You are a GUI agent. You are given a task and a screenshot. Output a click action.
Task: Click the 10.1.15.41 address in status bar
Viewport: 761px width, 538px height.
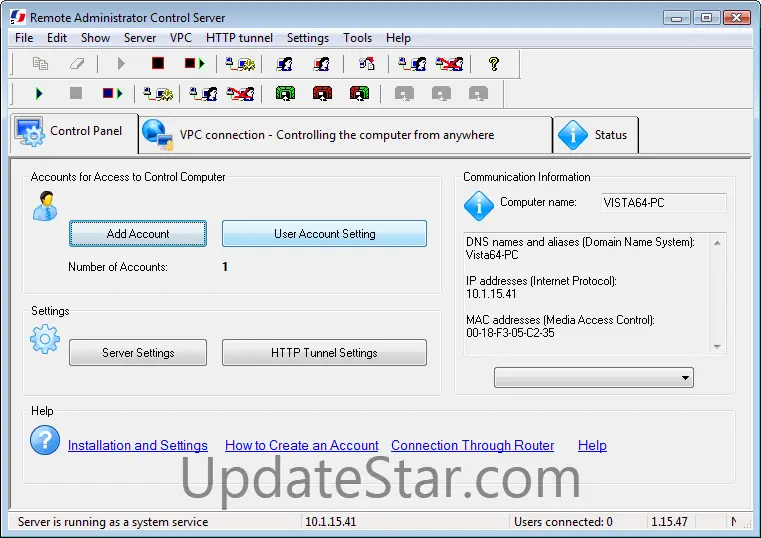331,522
